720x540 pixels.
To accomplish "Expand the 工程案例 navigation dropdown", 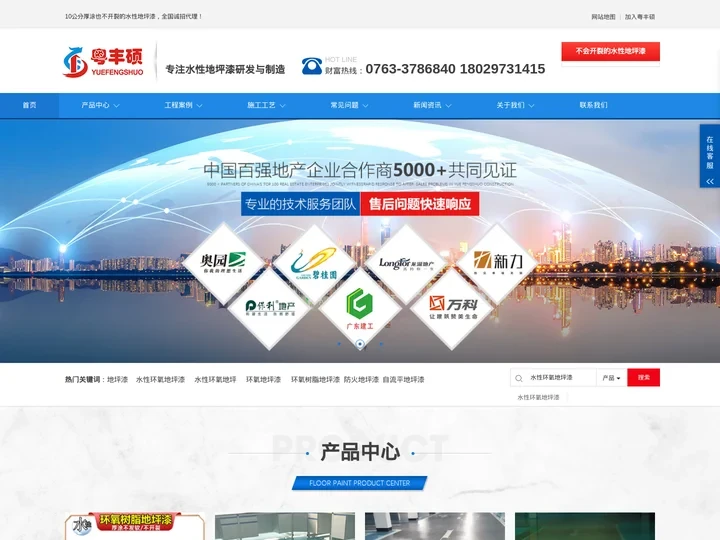I will 184,105.
